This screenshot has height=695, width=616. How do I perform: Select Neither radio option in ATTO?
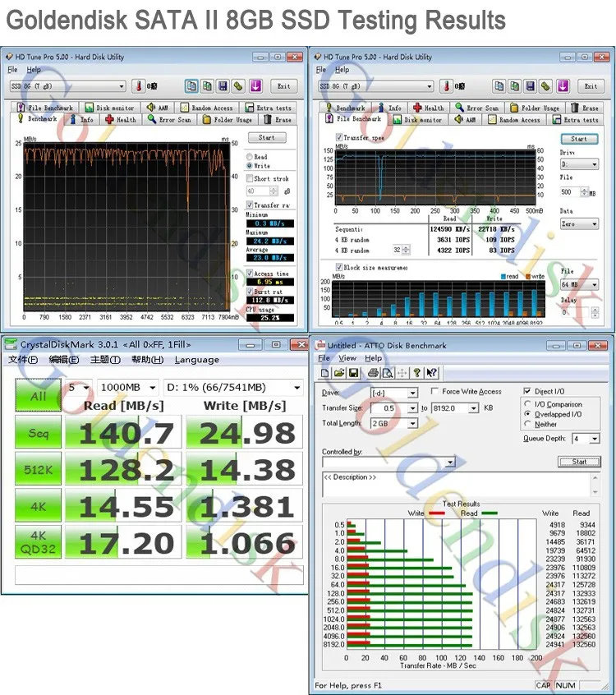[x=527, y=424]
